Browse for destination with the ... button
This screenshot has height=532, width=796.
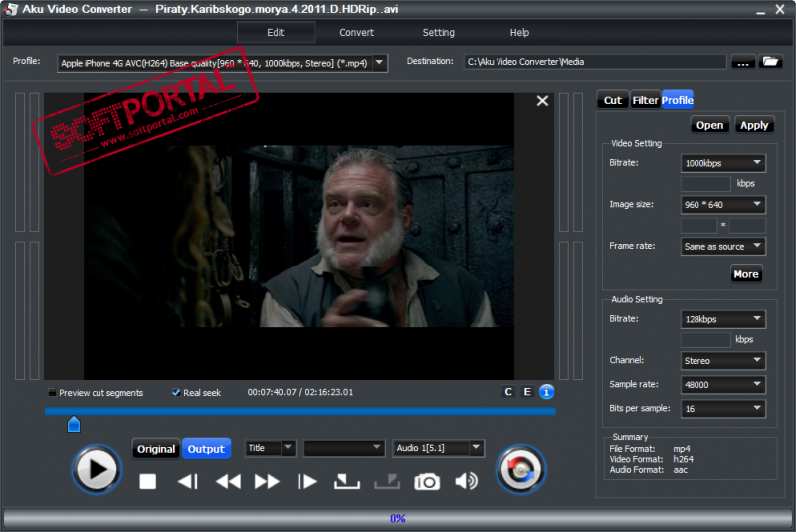click(x=743, y=62)
